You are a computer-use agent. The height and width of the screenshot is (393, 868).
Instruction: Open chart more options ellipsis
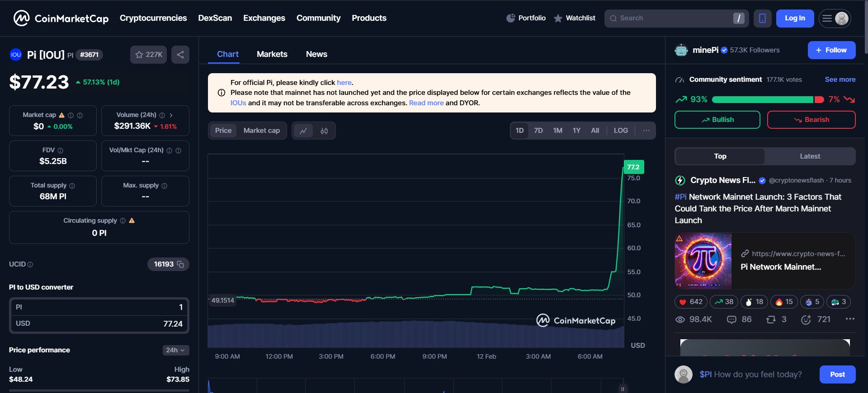[646, 131]
